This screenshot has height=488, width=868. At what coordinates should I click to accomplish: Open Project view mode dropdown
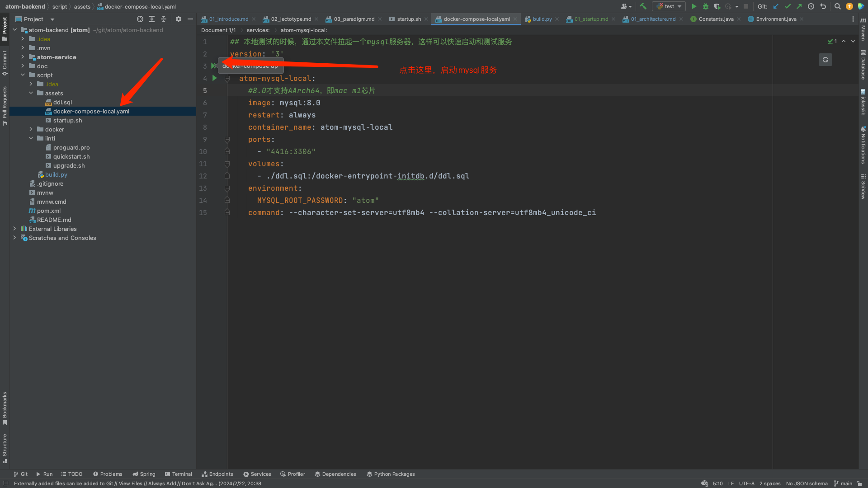coord(52,19)
